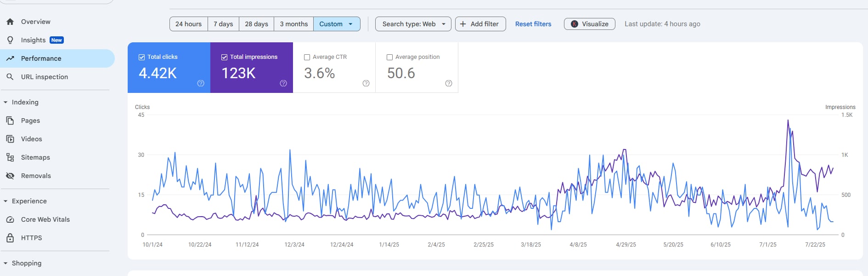This screenshot has height=276, width=868.
Task: Switch to the 3 months range
Action: pyautogui.click(x=293, y=24)
